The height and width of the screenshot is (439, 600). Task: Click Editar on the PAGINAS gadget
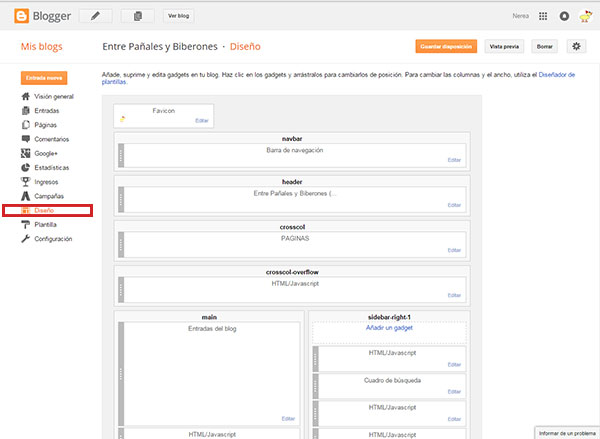tap(454, 250)
